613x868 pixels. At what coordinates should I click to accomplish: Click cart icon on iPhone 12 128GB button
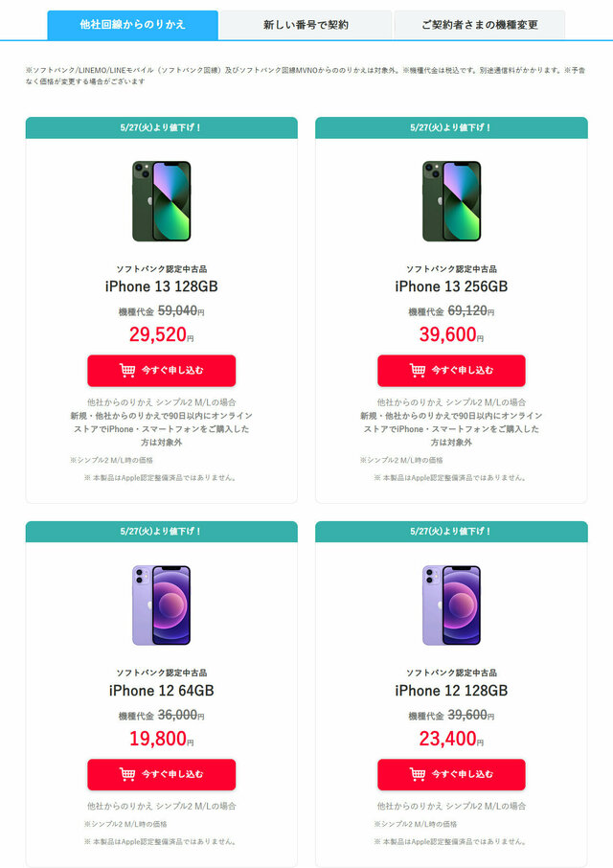[418, 774]
